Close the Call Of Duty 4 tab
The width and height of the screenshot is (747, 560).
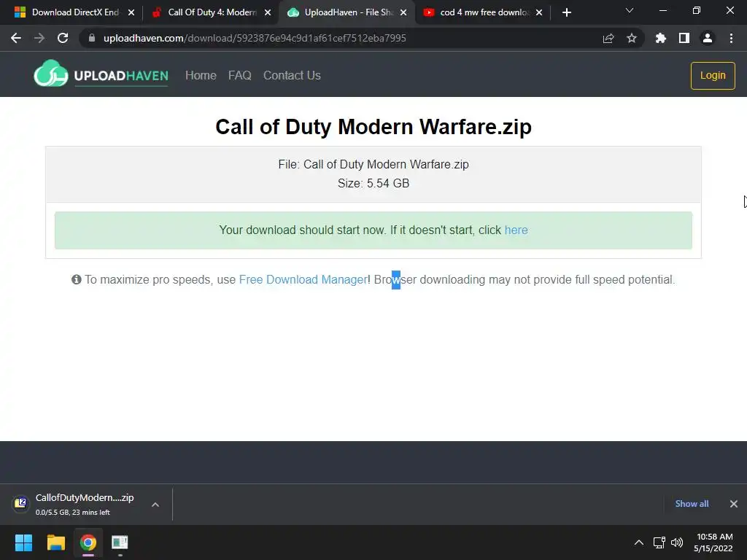268,12
